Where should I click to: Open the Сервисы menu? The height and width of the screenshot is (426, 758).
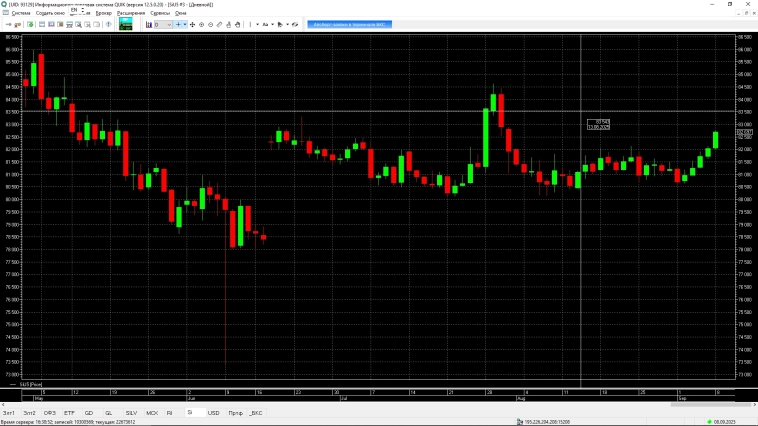[160, 13]
